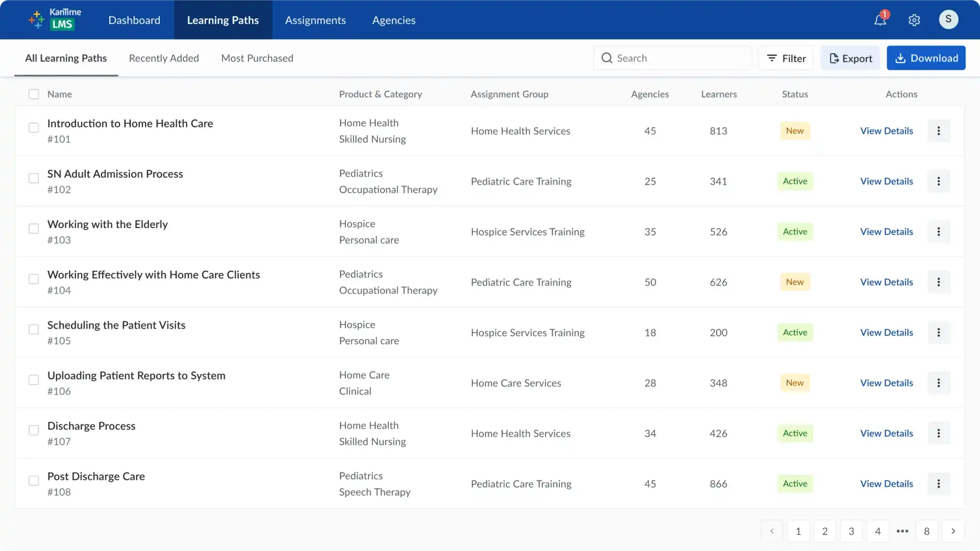View Details for Working with the Elderly

[887, 232]
